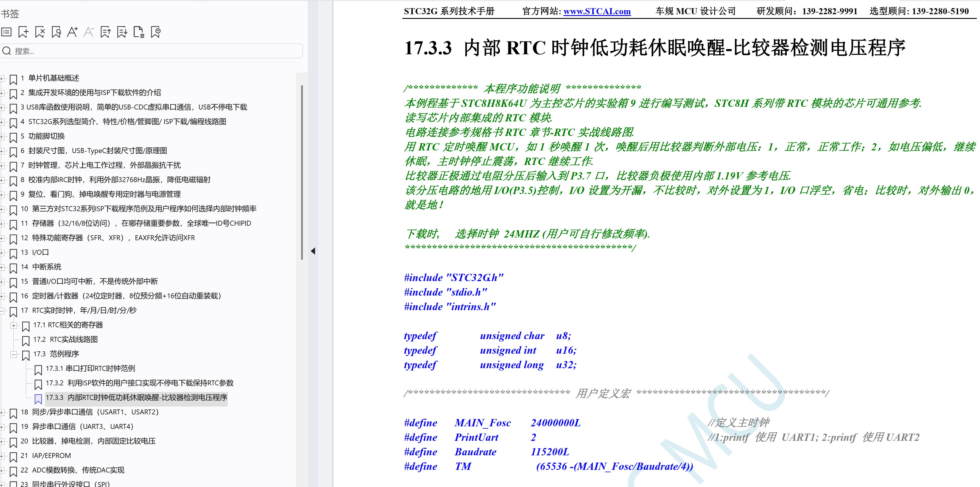Collapse the bookmark panel with black arrow

tap(313, 251)
